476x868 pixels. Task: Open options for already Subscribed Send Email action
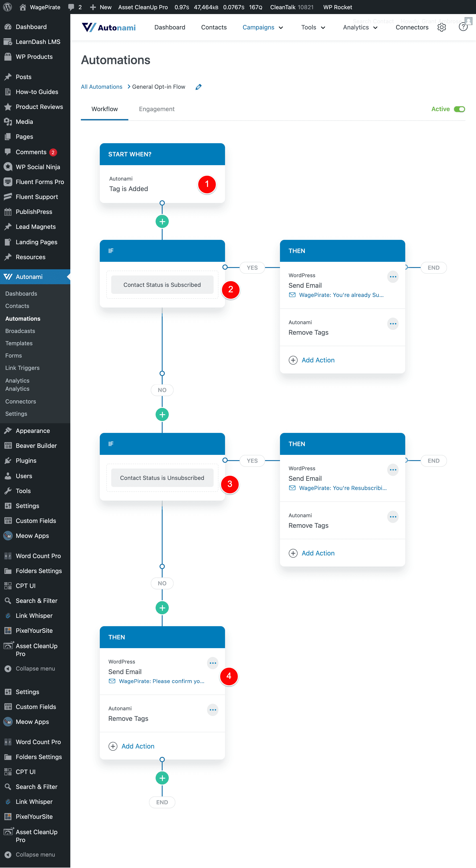tap(393, 277)
